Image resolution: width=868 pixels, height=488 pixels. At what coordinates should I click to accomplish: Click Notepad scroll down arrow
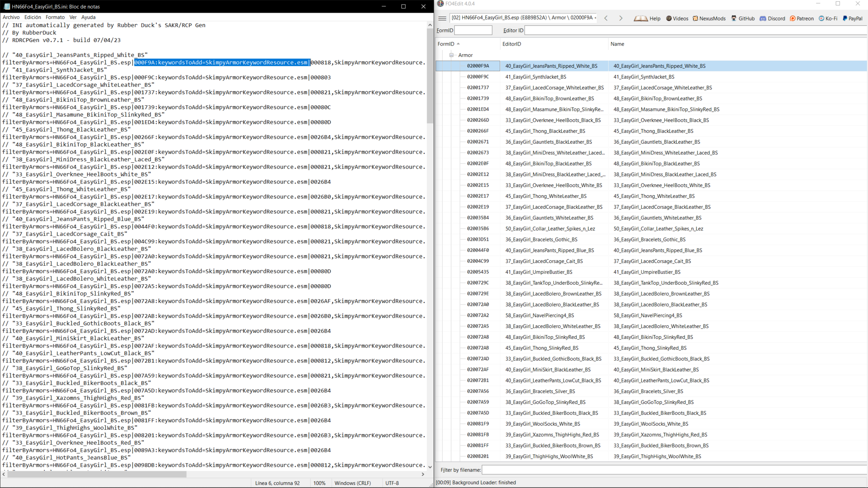430,467
